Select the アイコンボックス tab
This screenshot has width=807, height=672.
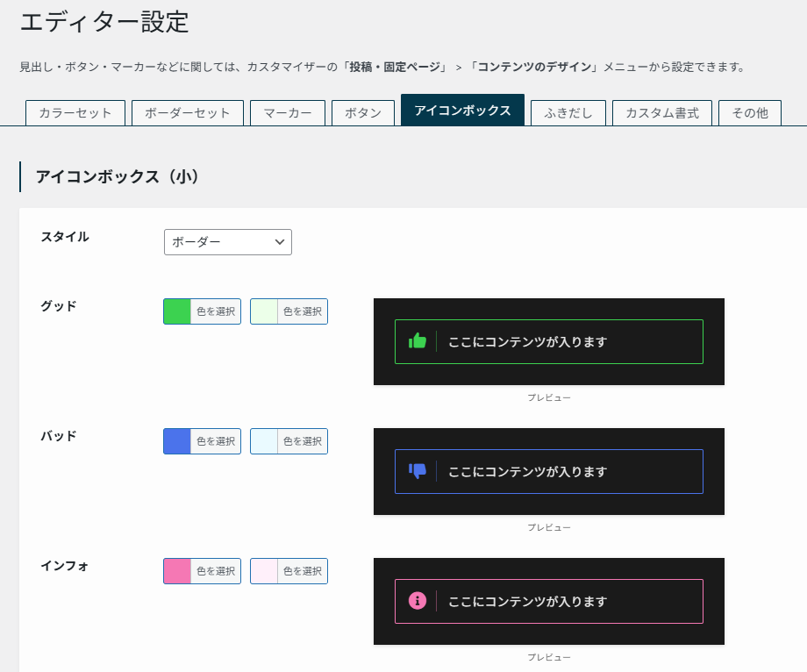[x=462, y=111]
